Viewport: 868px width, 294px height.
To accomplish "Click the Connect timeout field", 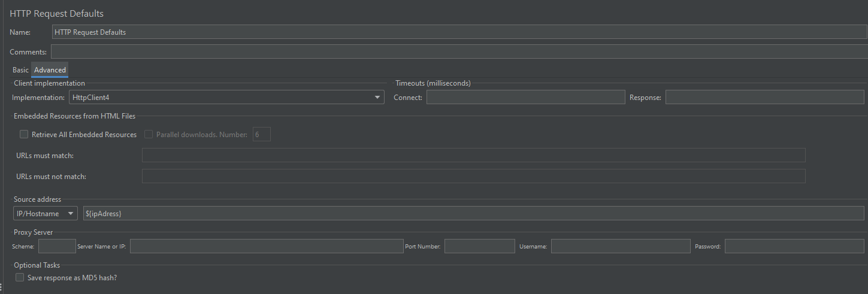I will [525, 97].
